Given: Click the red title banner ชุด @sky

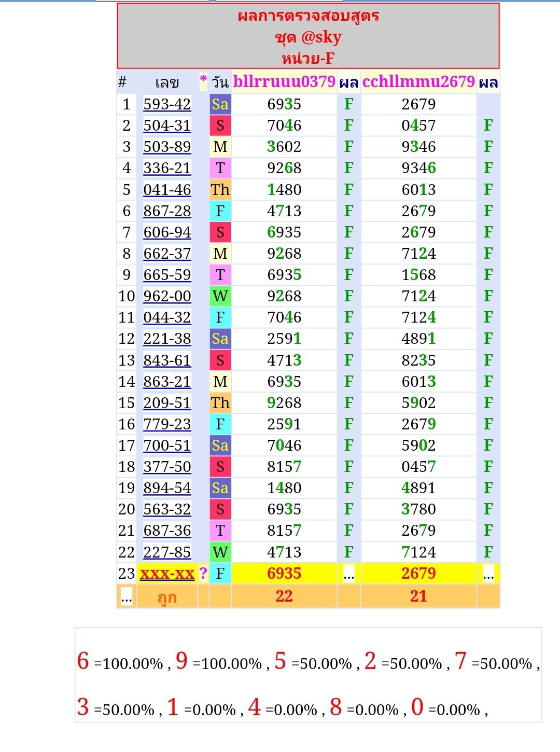Looking at the screenshot, I should (x=308, y=37).
